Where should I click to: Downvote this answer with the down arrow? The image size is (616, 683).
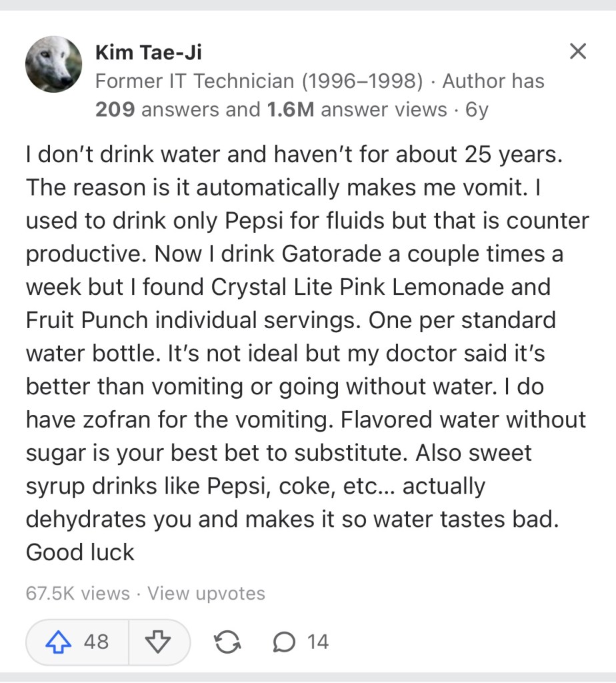(157, 642)
